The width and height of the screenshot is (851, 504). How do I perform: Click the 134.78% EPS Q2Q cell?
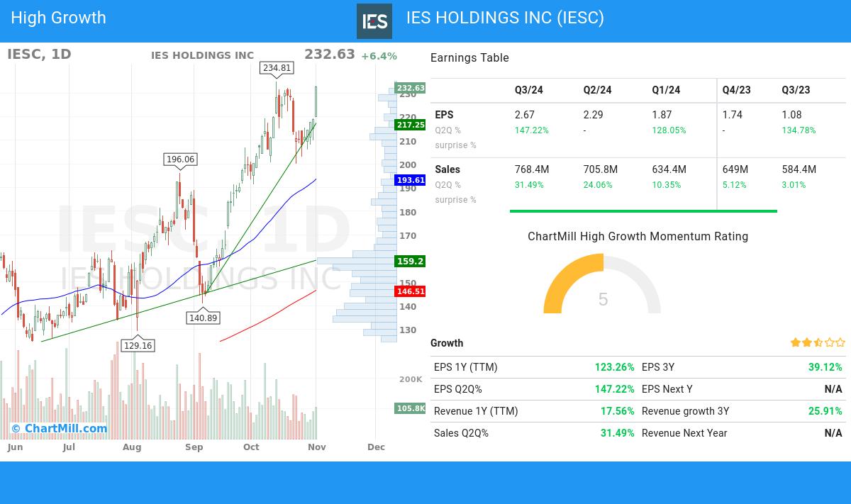click(x=799, y=130)
